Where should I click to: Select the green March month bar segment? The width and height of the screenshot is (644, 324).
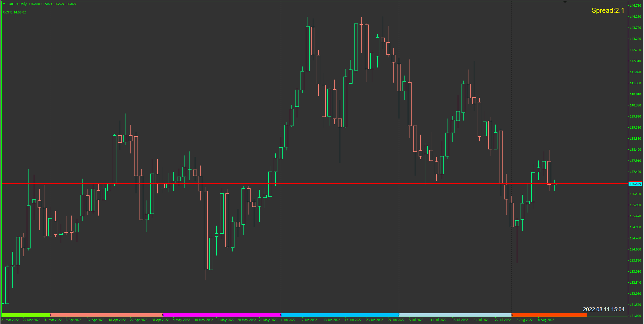tap(26, 315)
